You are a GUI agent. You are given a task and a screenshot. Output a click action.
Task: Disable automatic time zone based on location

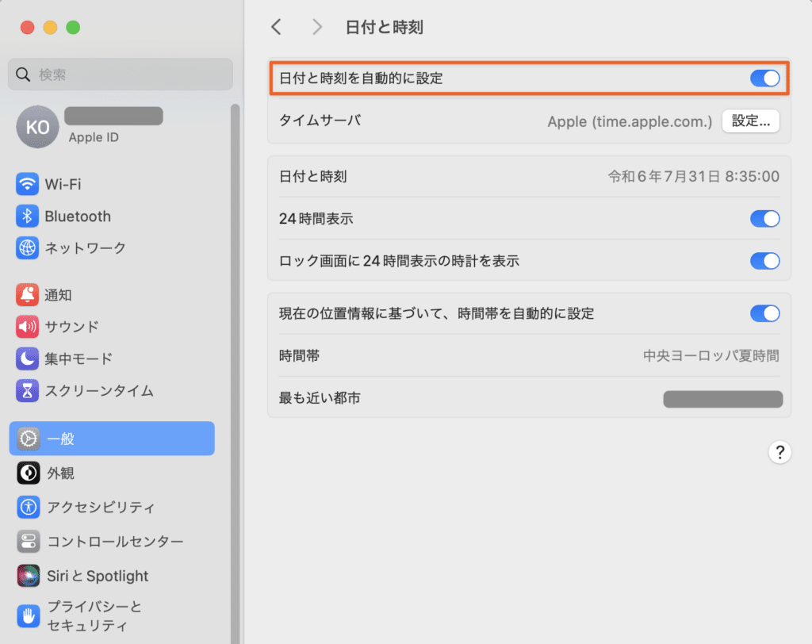pos(764,313)
